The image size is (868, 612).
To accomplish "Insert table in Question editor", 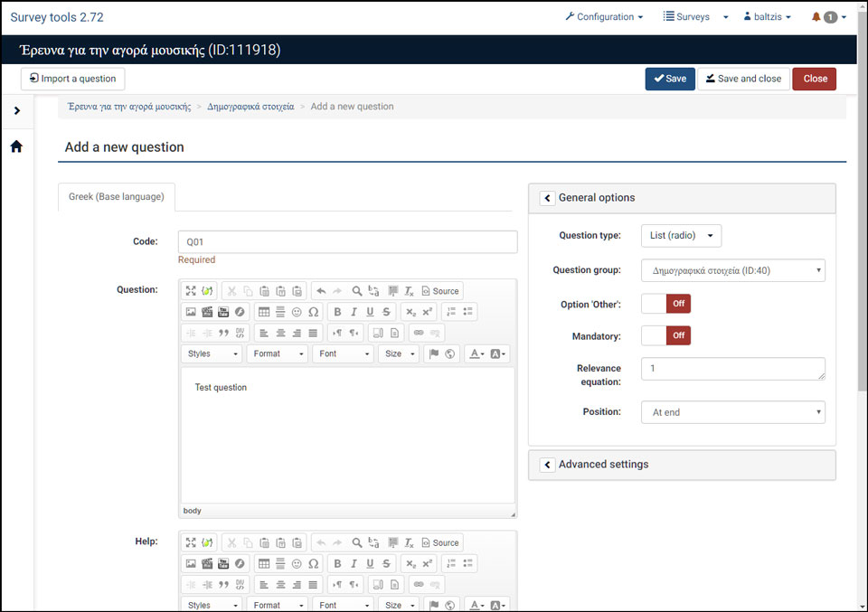I will click(264, 312).
